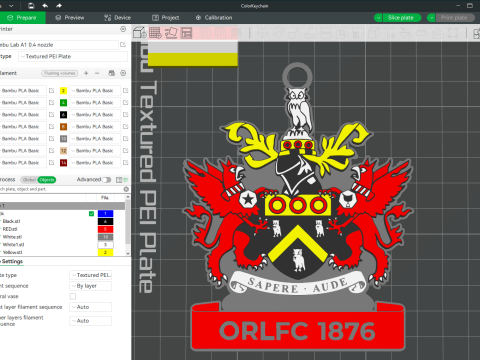The height and width of the screenshot is (360, 480).
Task: Switch to the Prepare tab
Action: 22,18
